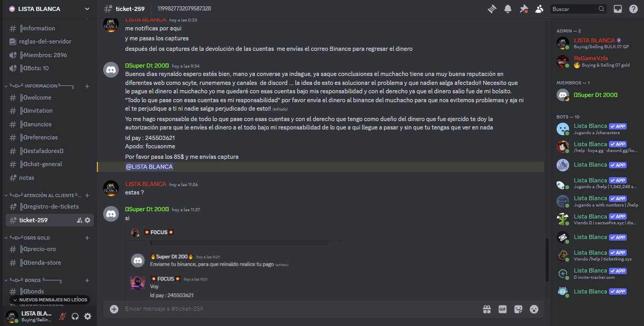The image size is (644, 326).
Task: Open the sticker picker
Action: coord(518,309)
